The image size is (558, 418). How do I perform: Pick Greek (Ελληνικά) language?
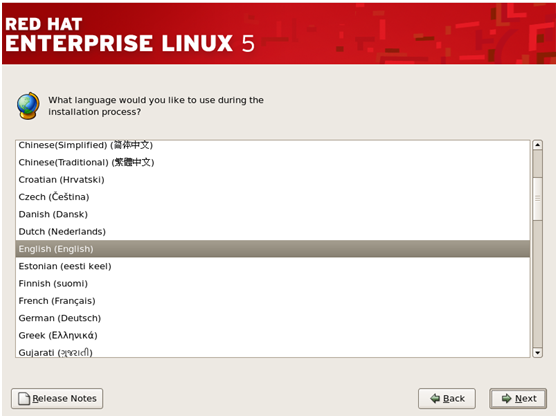point(273,335)
